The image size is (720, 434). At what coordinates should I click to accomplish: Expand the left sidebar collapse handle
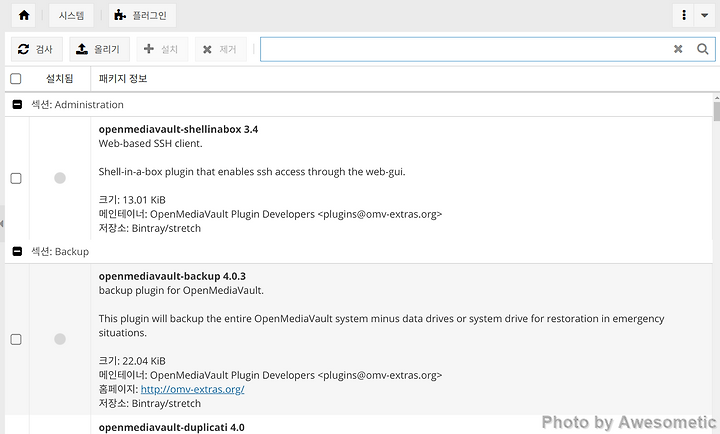(x=2, y=224)
